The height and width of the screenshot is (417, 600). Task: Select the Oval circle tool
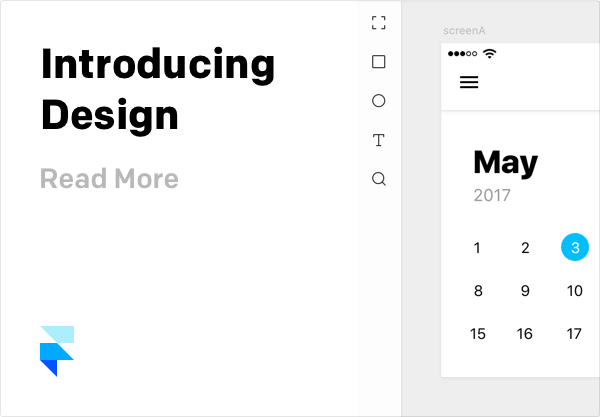378,101
